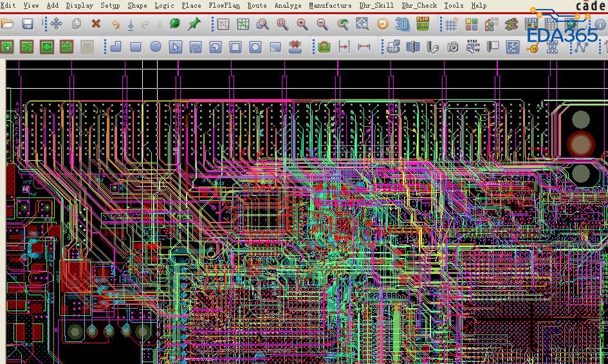Open the Logic menu

(x=165, y=5)
